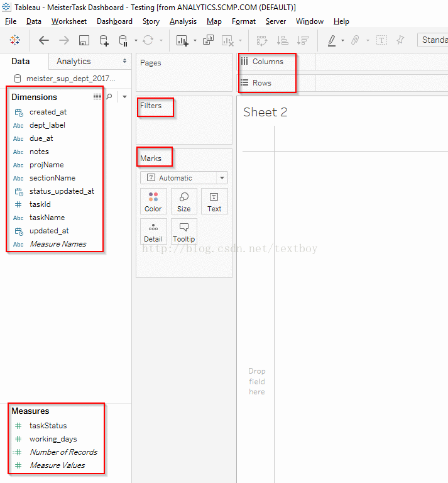
Task: Click the Show mark labels icon
Action: 381,40
